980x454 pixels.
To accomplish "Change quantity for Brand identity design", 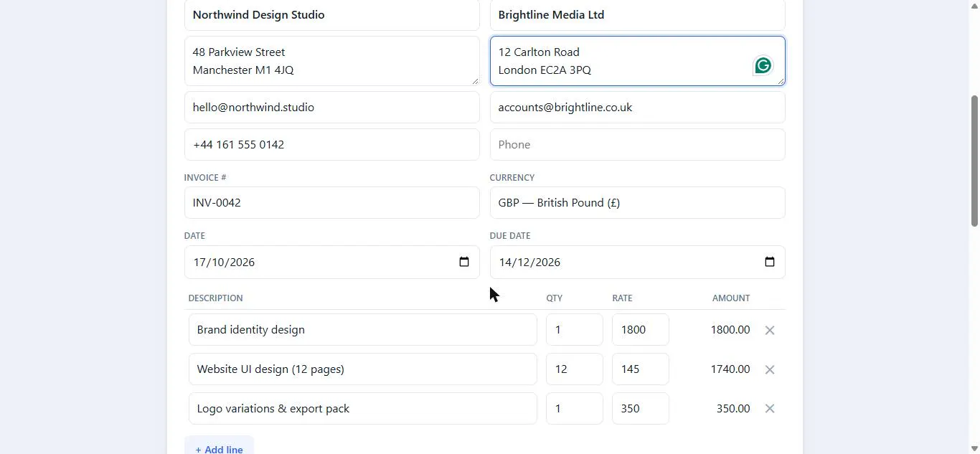I will (x=574, y=330).
